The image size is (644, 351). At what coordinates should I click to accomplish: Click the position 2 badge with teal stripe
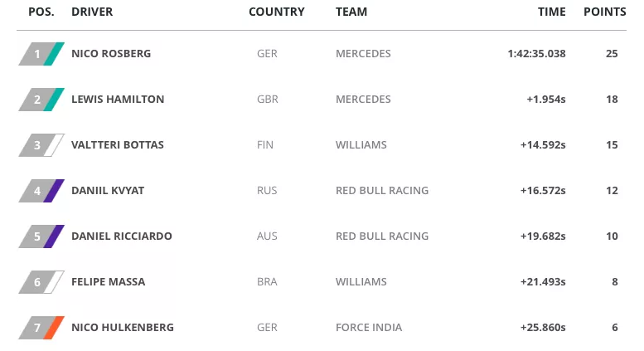click(41, 100)
